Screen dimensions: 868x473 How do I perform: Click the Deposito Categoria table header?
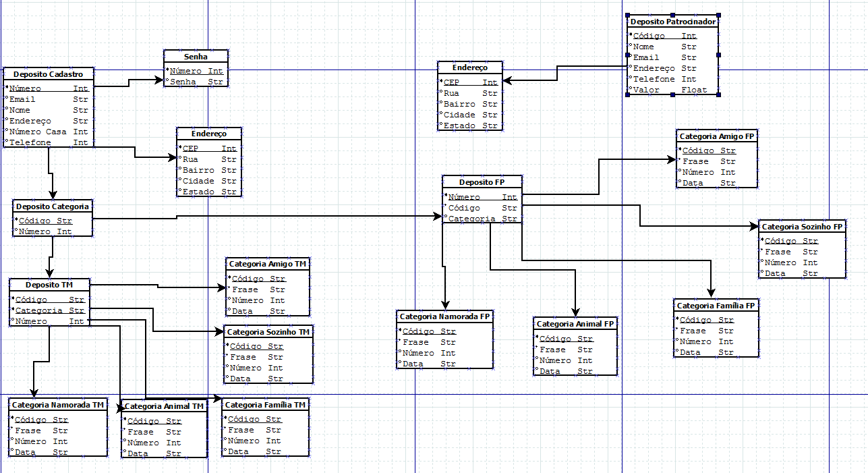click(52, 206)
